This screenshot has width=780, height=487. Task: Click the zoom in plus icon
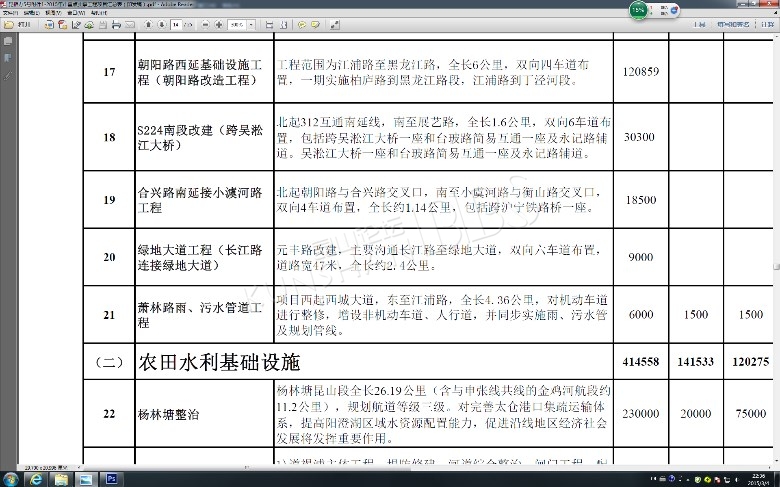219,23
